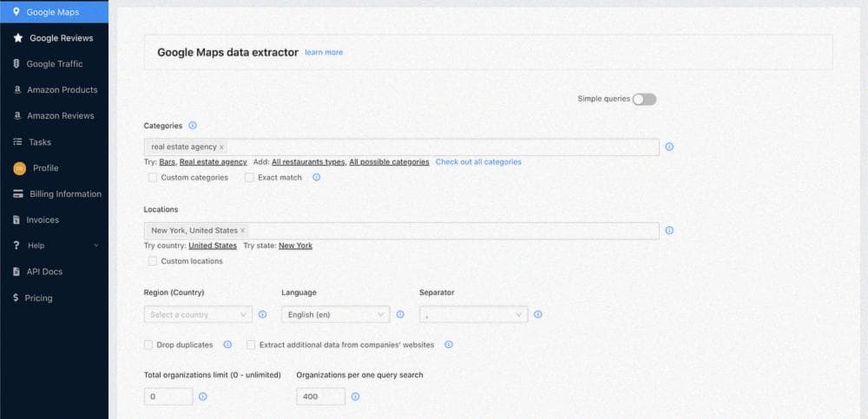Open Google Maps in the sidebar
Viewport: 868px width, 419px height.
(x=54, y=11)
